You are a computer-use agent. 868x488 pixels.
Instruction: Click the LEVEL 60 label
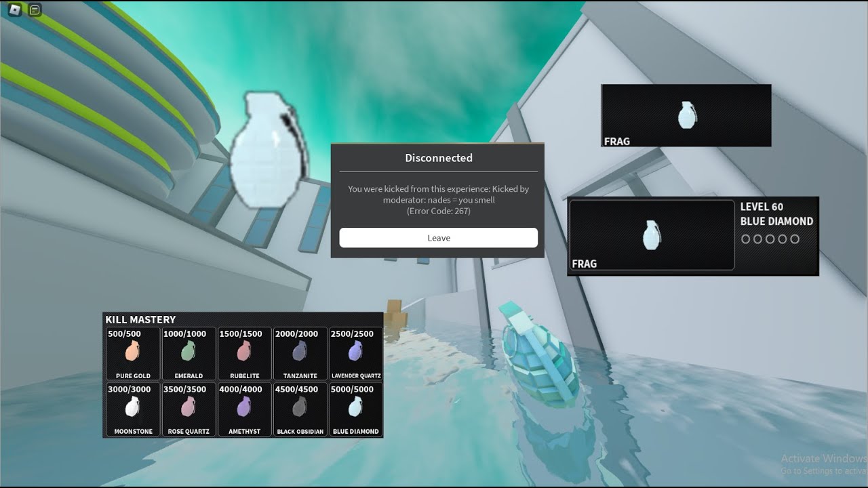click(762, 207)
